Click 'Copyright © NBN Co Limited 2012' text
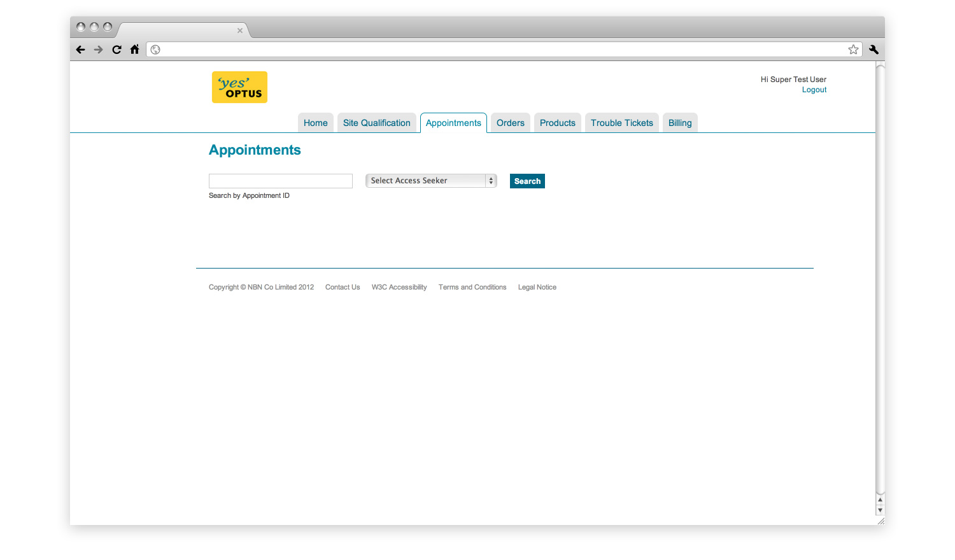 coord(261,288)
